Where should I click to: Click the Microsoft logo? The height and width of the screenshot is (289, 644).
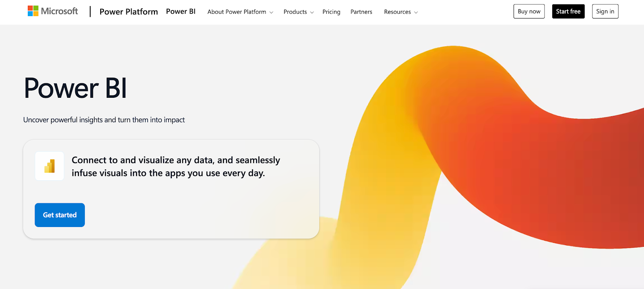[x=53, y=11]
